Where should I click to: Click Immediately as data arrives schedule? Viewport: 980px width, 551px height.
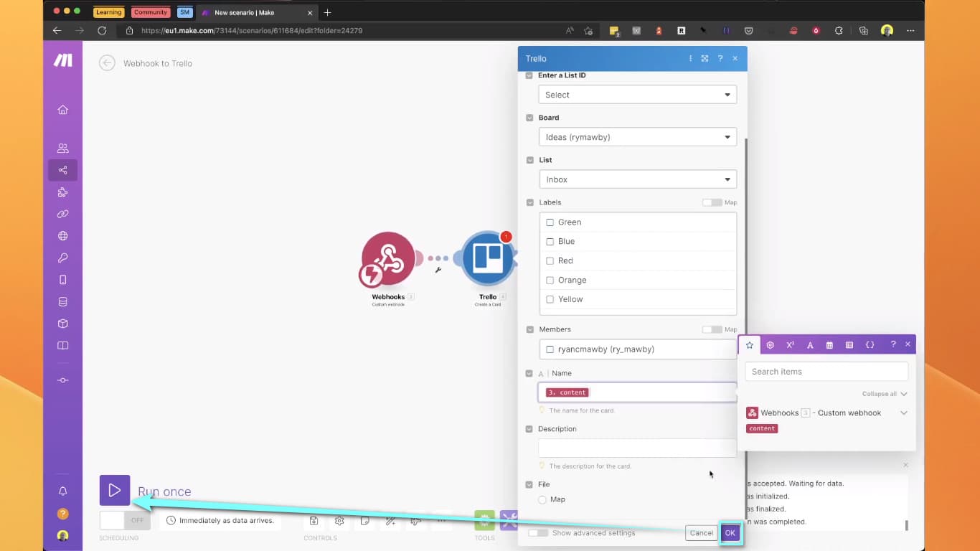[x=220, y=520]
